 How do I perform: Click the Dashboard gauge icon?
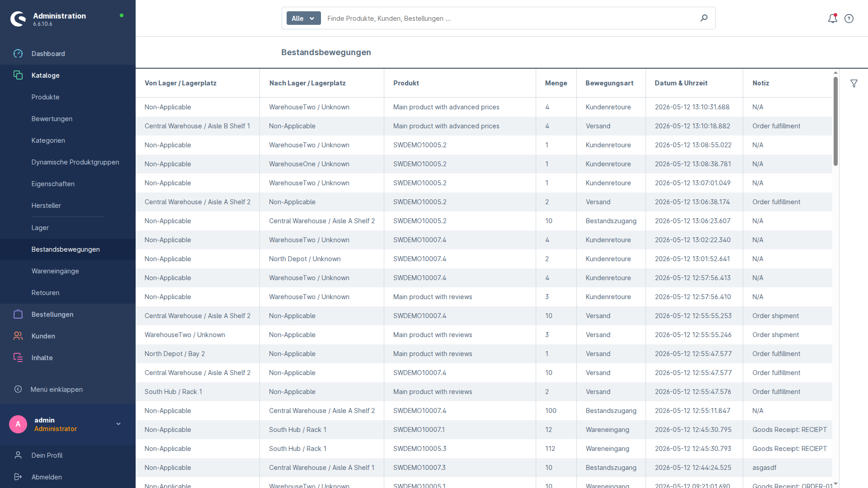click(18, 54)
